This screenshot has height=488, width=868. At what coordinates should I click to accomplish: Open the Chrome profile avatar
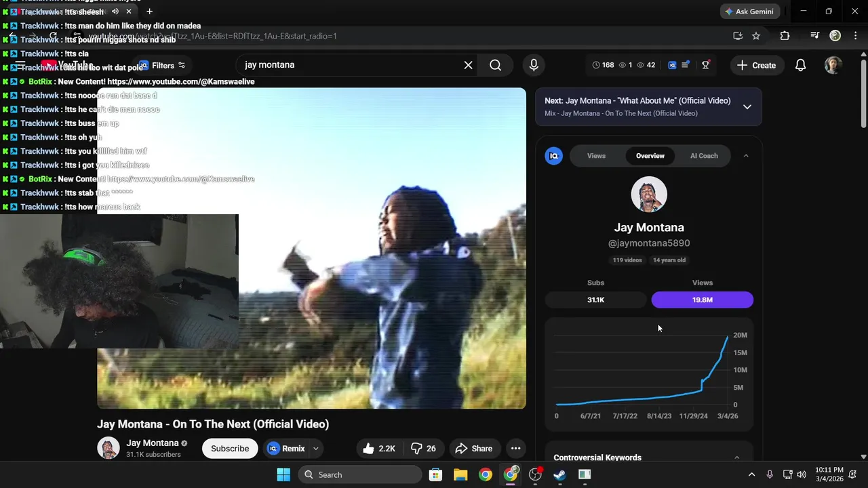[x=835, y=36]
